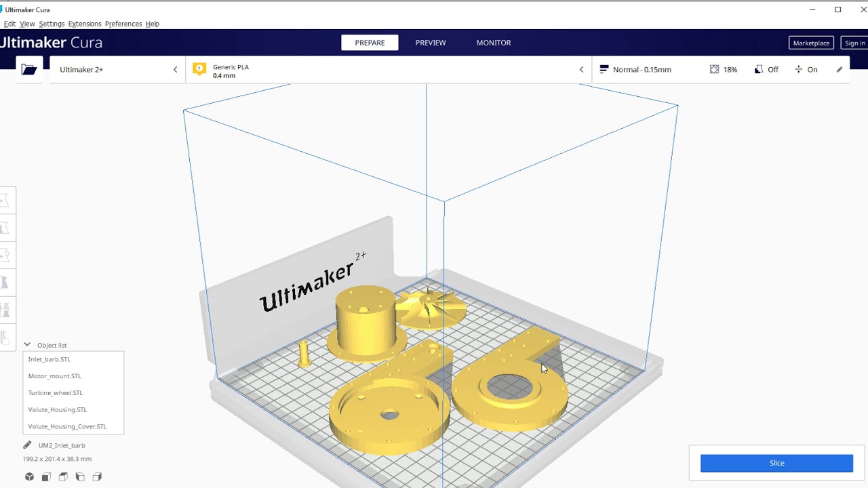Open the Settings menu
868x488 pixels.
pos(52,24)
